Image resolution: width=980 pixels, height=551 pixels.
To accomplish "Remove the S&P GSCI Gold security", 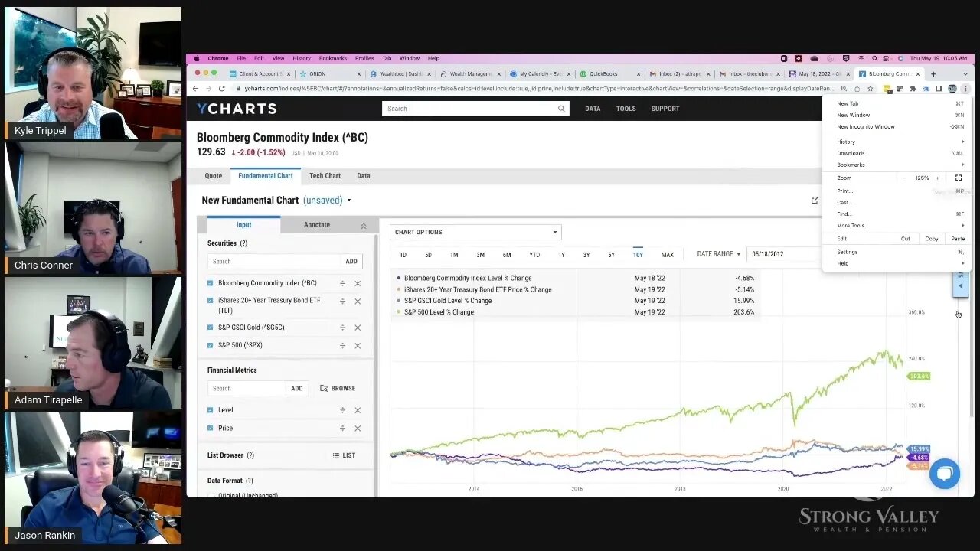I will coord(358,328).
